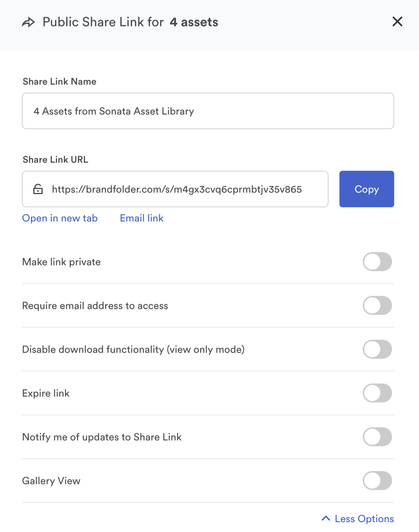Click 'Disable download functionality (view only mode)' label
Viewport: 419px width, 532px height.
click(133, 350)
